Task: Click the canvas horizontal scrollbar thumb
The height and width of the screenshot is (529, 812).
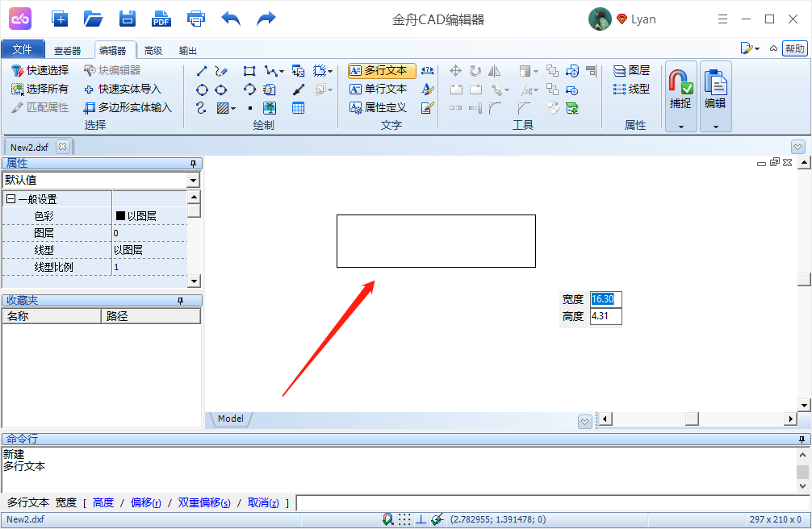Action: (692, 419)
